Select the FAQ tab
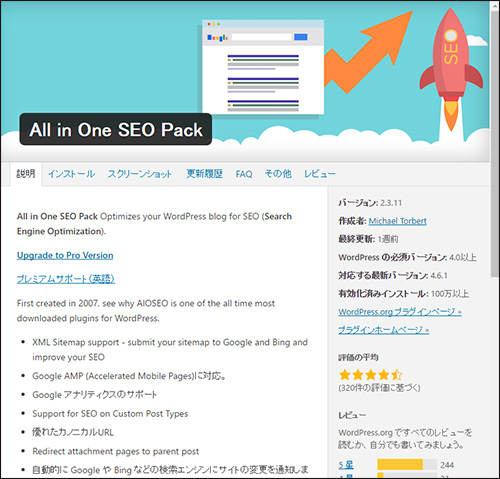Viewport: 500px width, 479px height. [244, 174]
